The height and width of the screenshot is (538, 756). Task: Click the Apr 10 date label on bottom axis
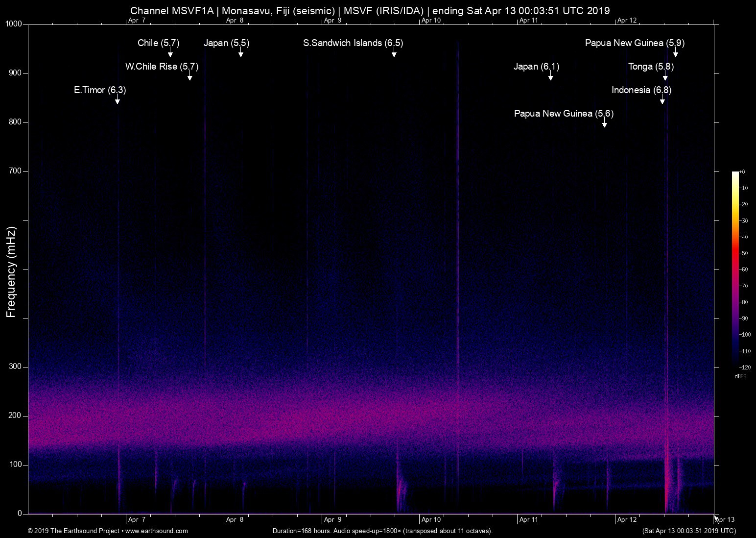pos(431,519)
